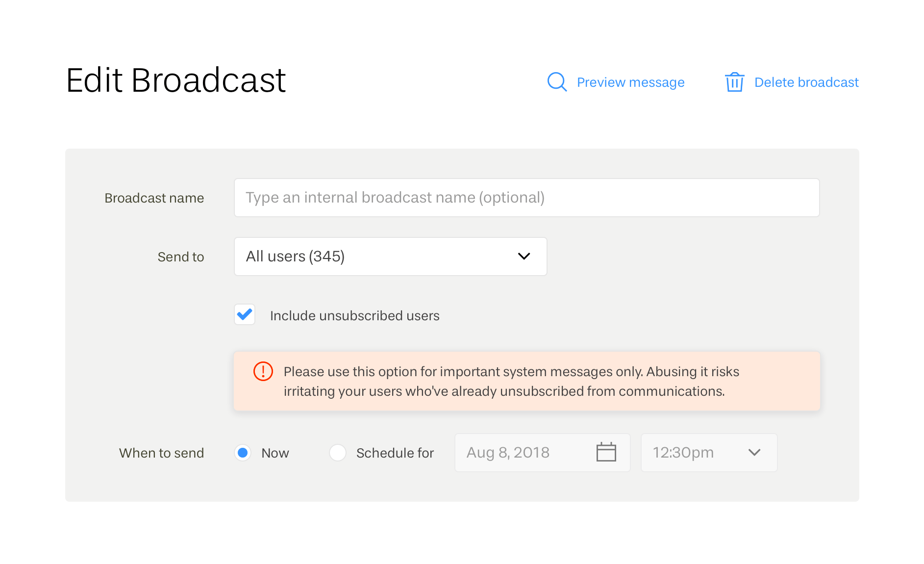Image resolution: width=924 pixels, height=564 pixels.
Task: Click the red warning exclamation icon
Action: [263, 371]
